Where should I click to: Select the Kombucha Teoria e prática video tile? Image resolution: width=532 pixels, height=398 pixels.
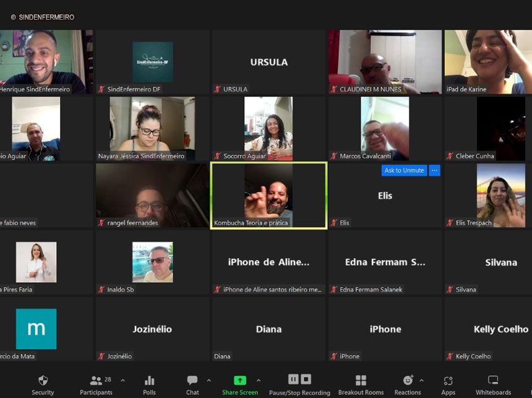pyautogui.click(x=268, y=195)
